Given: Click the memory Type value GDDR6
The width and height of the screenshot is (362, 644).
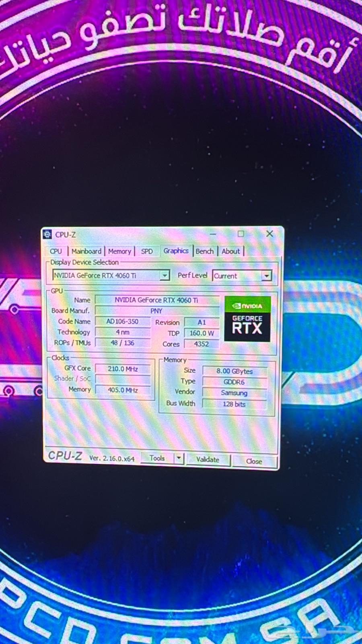Looking at the screenshot, I should [x=234, y=382].
